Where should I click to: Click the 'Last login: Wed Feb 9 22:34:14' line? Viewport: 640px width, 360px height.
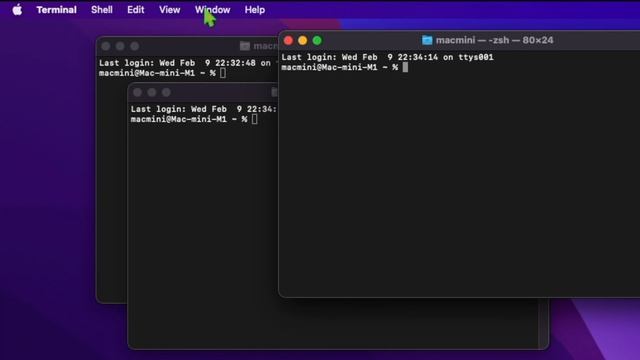pos(387,57)
